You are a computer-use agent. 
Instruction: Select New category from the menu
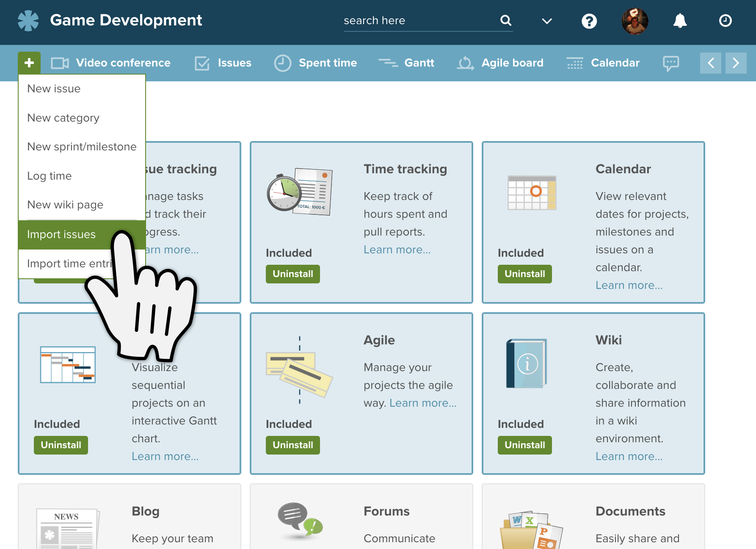point(82,118)
